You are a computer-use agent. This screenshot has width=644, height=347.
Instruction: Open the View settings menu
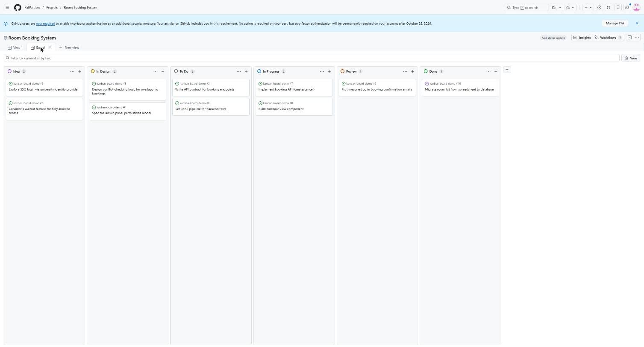click(631, 58)
